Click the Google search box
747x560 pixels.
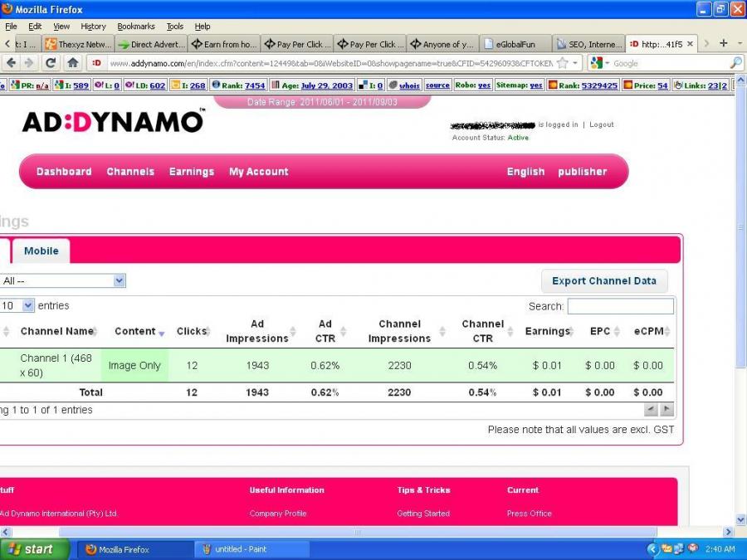click(671, 63)
